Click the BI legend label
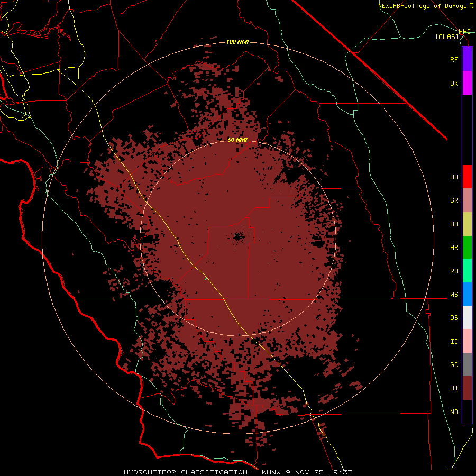The width and height of the screenshot is (476, 476). click(454, 388)
